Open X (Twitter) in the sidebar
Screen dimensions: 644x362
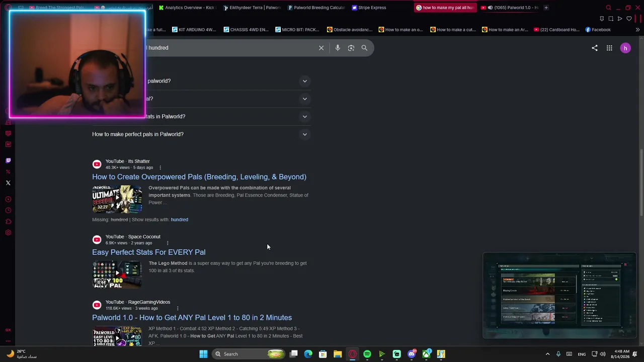tap(8, 183)
